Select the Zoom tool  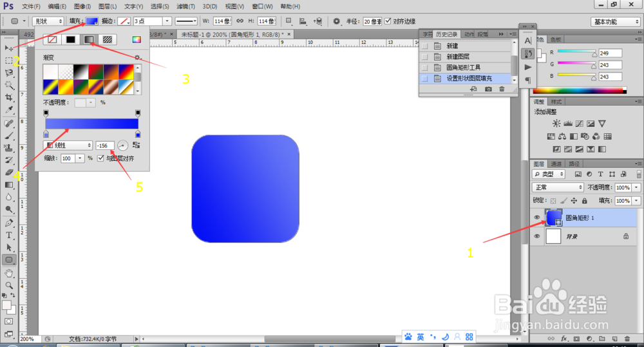click(8, 285)
